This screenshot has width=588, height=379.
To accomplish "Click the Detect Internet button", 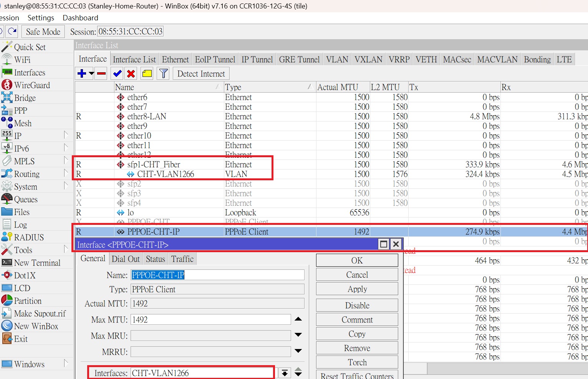I will coord(201,73).
